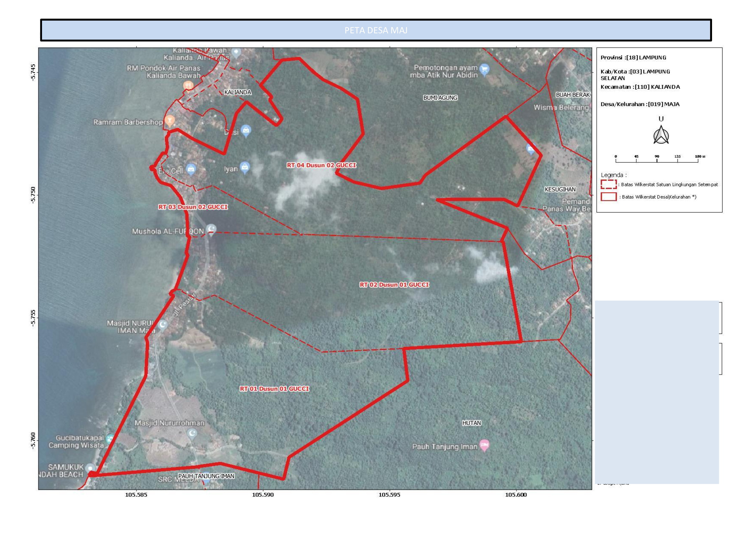Click the Desi shopping bag pin
This screenshot has width=756, height=535.
(x=246, y=130)
